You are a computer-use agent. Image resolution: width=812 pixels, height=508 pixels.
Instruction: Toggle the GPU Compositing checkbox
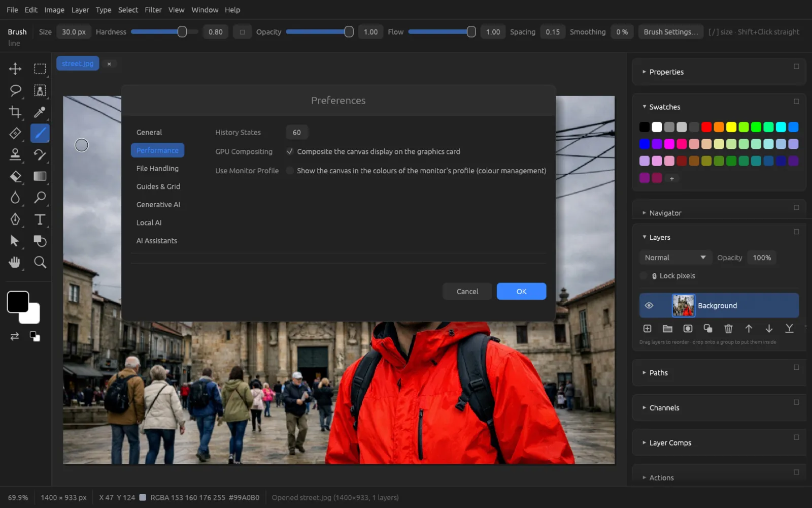[290, 151]
